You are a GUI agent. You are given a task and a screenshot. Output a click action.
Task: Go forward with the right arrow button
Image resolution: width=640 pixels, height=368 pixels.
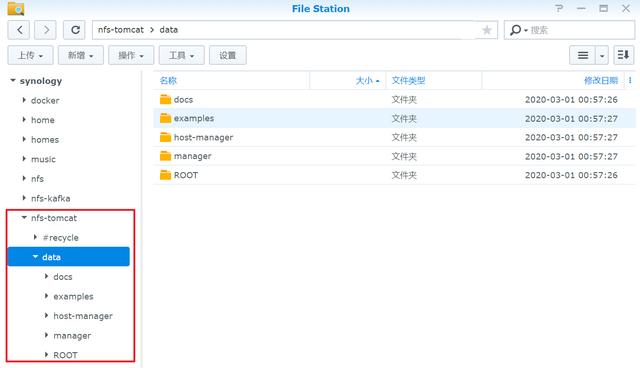click(x=45, y=30)
